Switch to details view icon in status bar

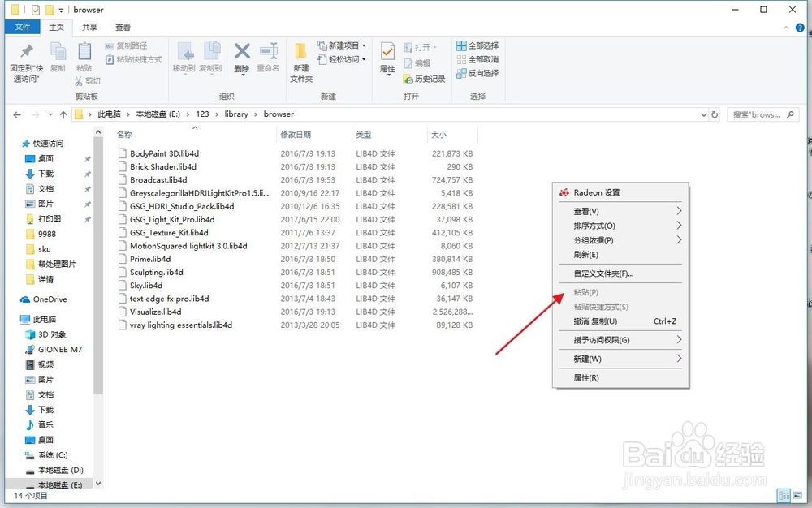(784, 496)
